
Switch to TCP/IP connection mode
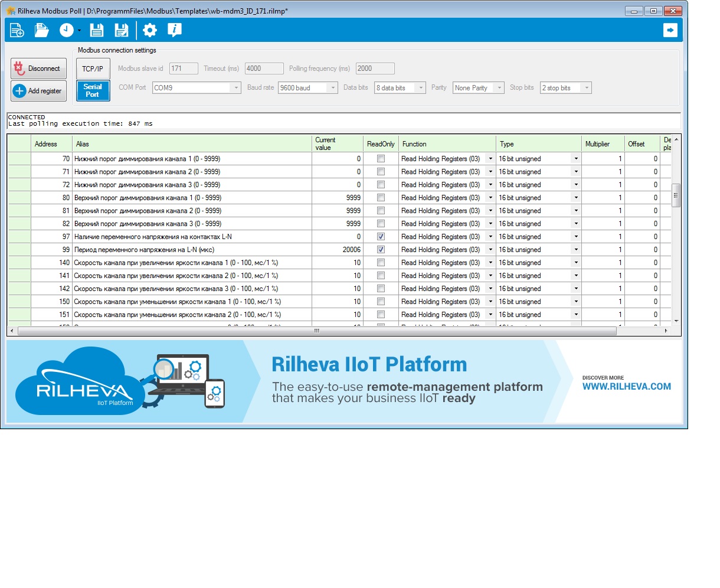(93, 68)
